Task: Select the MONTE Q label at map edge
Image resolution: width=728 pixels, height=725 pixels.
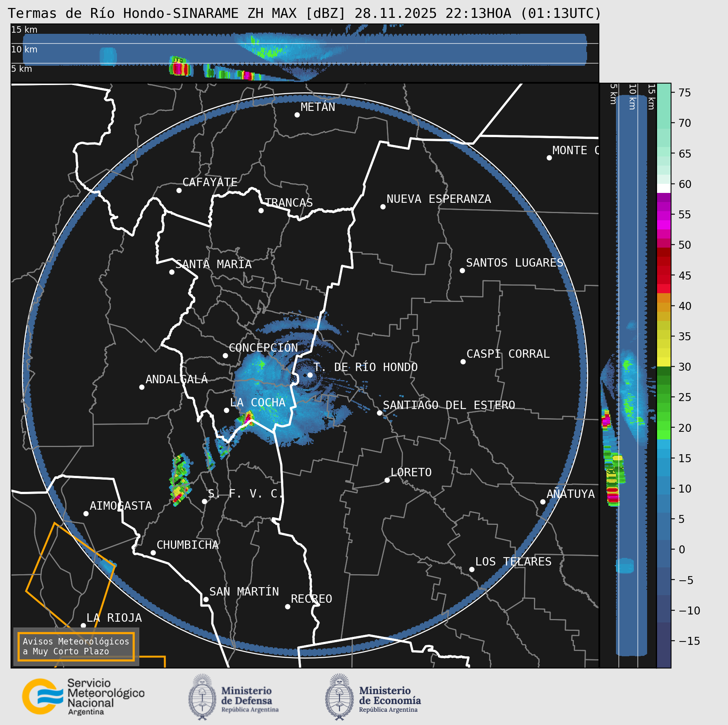Action: click(x=575, y=150)
